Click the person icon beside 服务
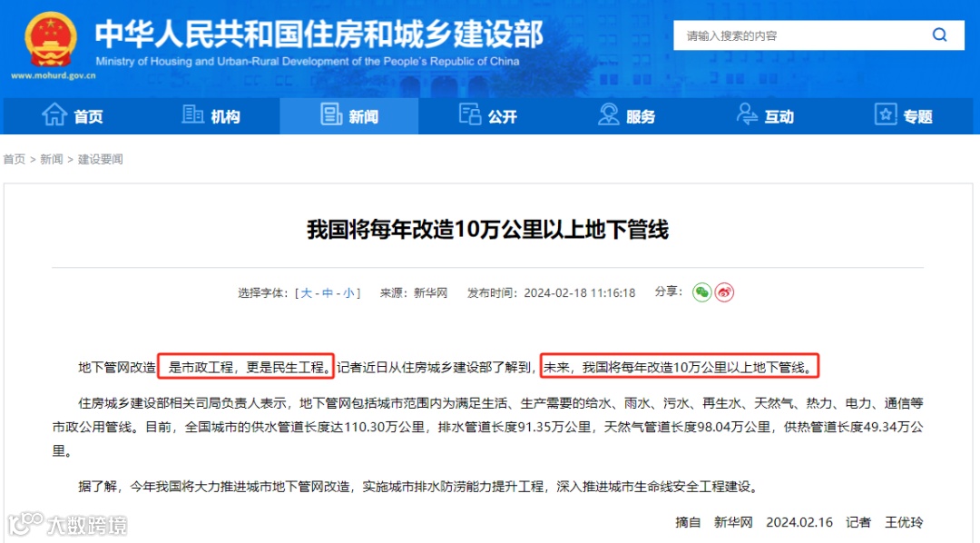This screenshot has width=980, height=543. click(x=608, y=114)
